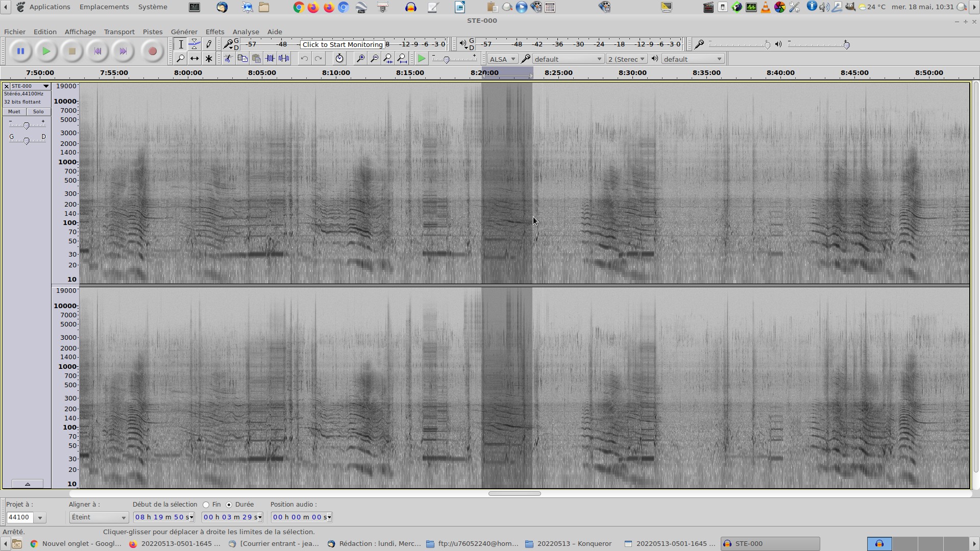Open the Analyse menu
Screen dimensions: 980x551
point(246,32)
